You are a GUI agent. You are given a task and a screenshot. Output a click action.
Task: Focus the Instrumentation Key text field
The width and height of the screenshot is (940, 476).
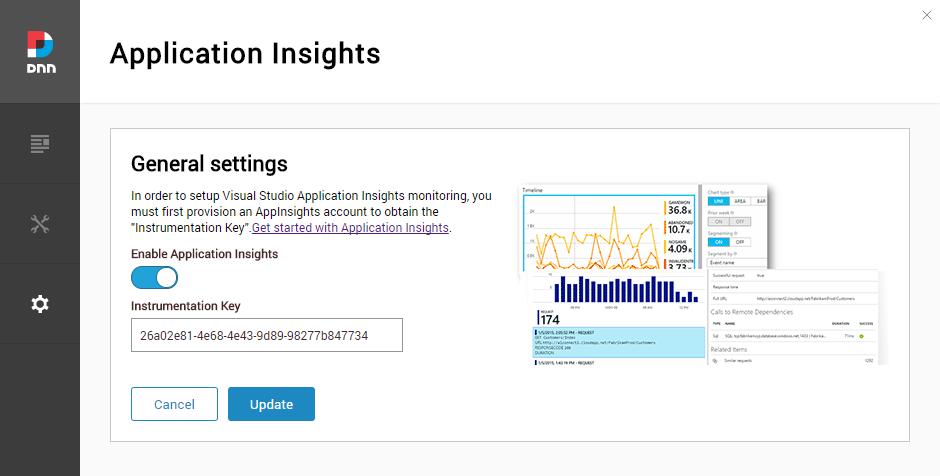pyautogui.click(x=266, y=336)
